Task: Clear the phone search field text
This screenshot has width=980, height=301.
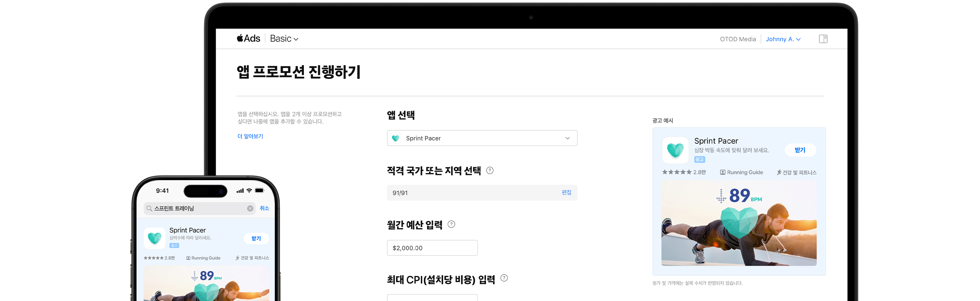Action: point(250,208)
